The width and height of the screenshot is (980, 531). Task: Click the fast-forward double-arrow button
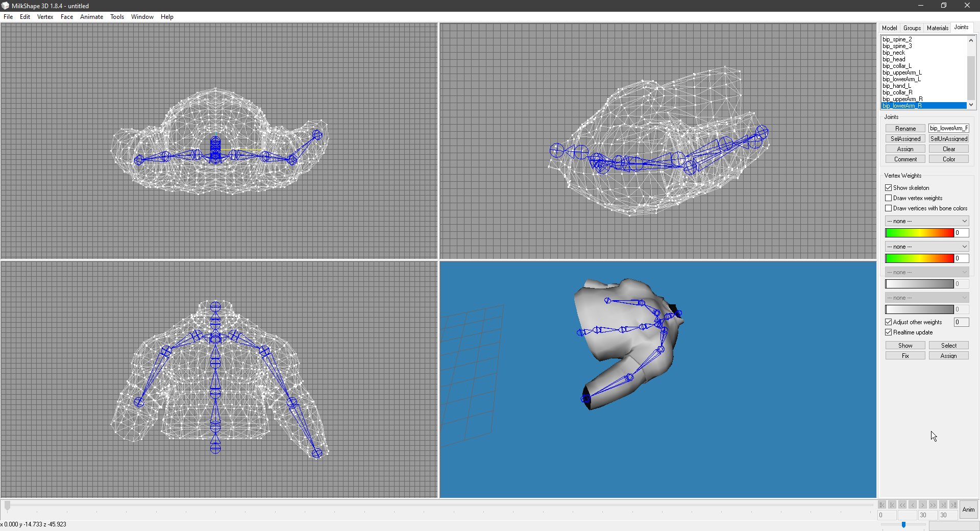point(933,505)
